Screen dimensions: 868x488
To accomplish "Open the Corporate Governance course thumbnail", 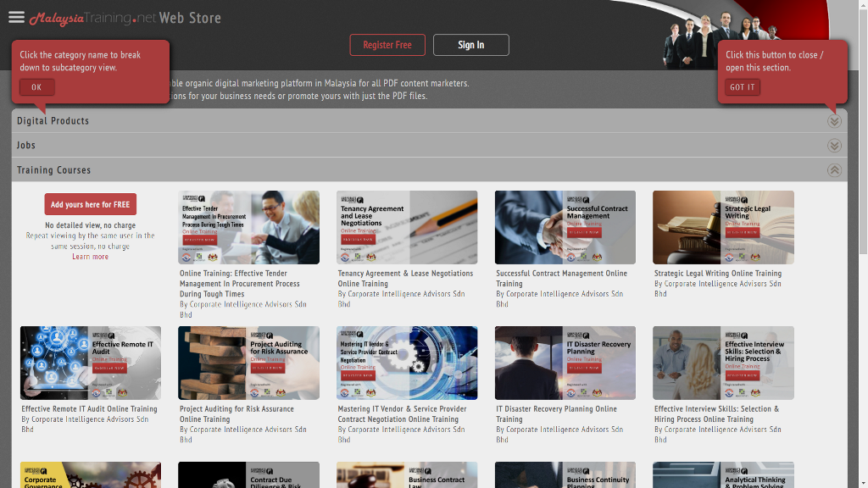I will 91,474.
